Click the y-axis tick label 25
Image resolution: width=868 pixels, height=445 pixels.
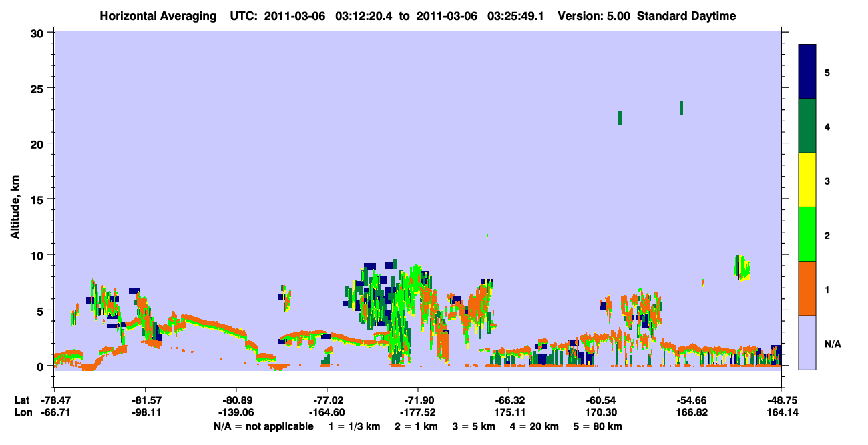point(39,88)
